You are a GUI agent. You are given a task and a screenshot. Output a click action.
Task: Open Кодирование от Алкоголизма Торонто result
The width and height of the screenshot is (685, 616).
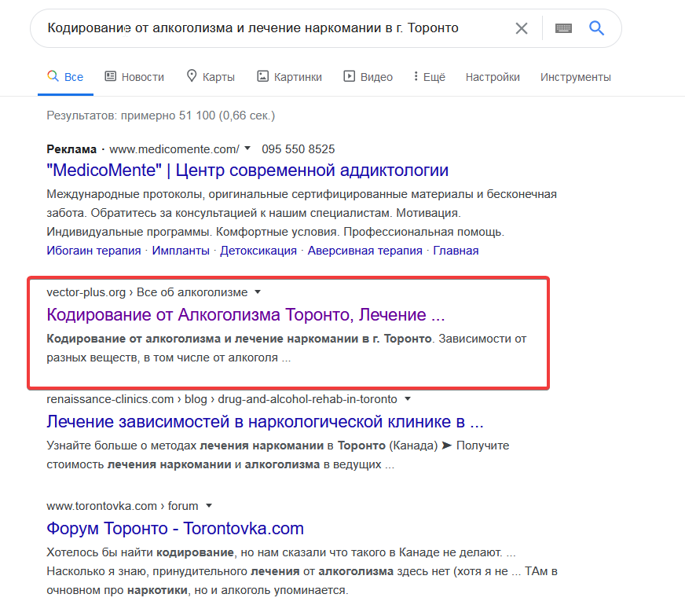tap(246, 314)
